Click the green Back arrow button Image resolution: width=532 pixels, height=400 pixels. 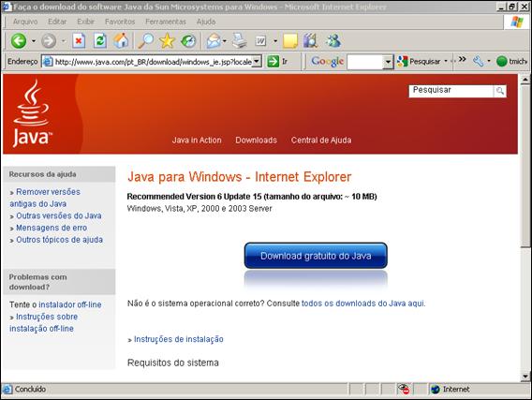click(19, 41)
